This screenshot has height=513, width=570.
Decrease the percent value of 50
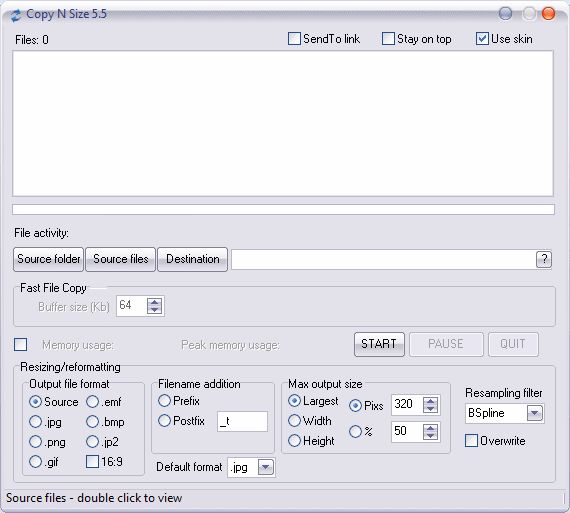pyautogui.click(x=430, y=435)
